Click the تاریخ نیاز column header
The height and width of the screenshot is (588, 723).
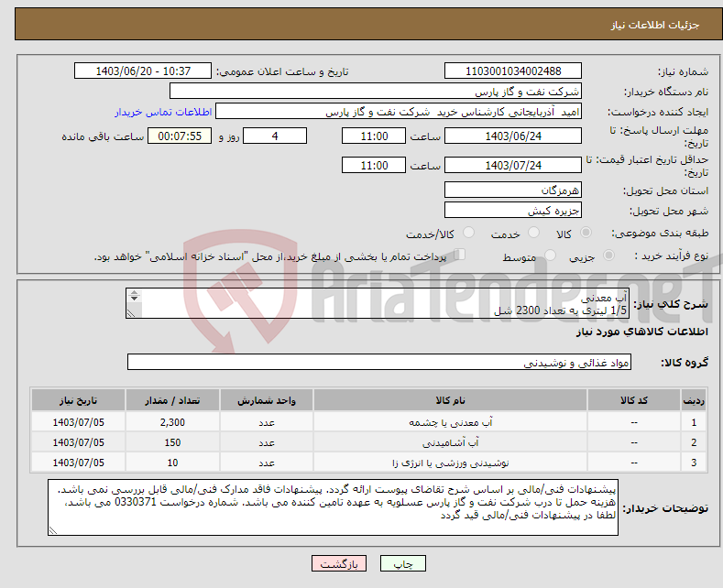coord(79,400)
